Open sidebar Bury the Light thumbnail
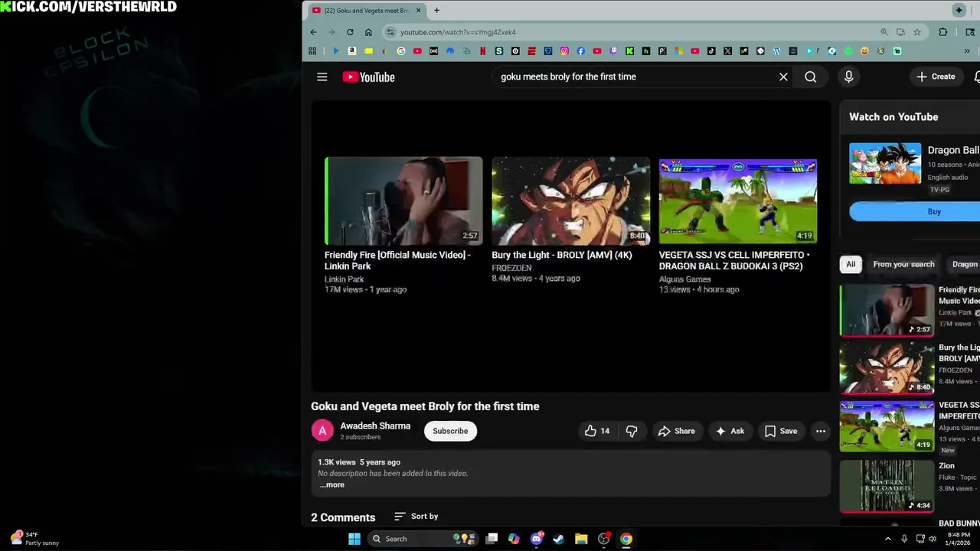 pos(887,367)
